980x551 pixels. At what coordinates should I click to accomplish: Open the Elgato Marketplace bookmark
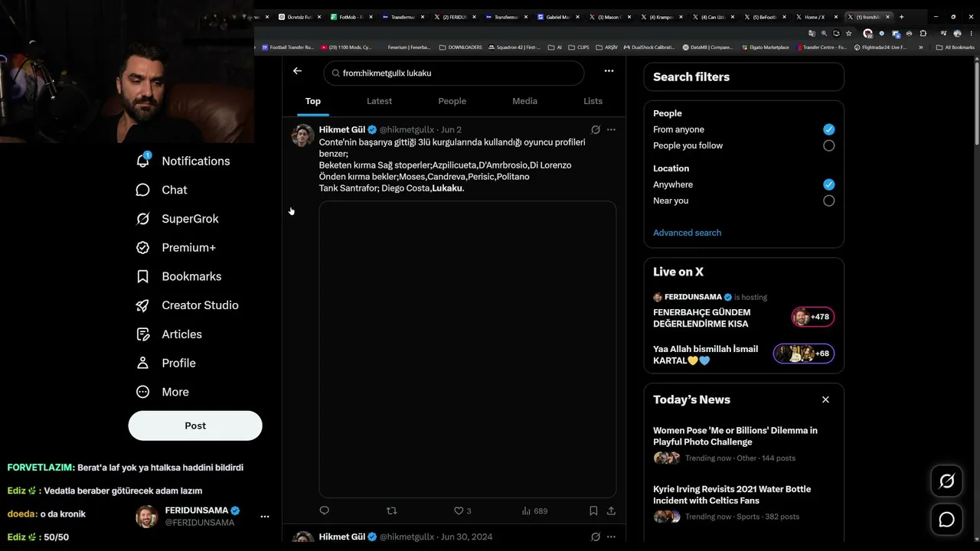point(766,47)
